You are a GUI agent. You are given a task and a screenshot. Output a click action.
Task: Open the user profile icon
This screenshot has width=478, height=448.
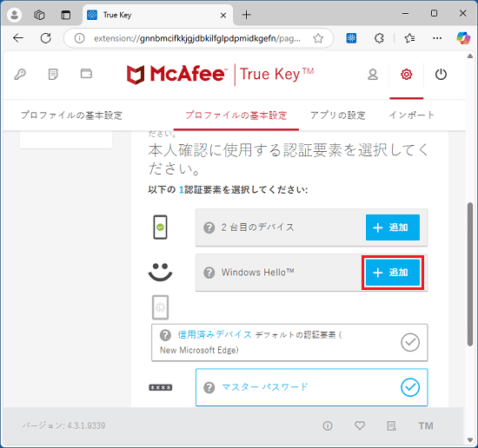373,75
